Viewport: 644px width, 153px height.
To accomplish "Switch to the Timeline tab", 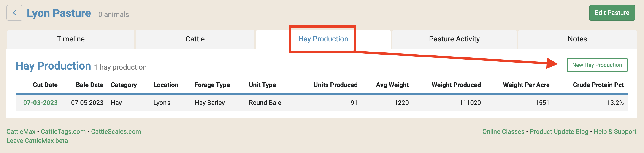I will (71, 39).
